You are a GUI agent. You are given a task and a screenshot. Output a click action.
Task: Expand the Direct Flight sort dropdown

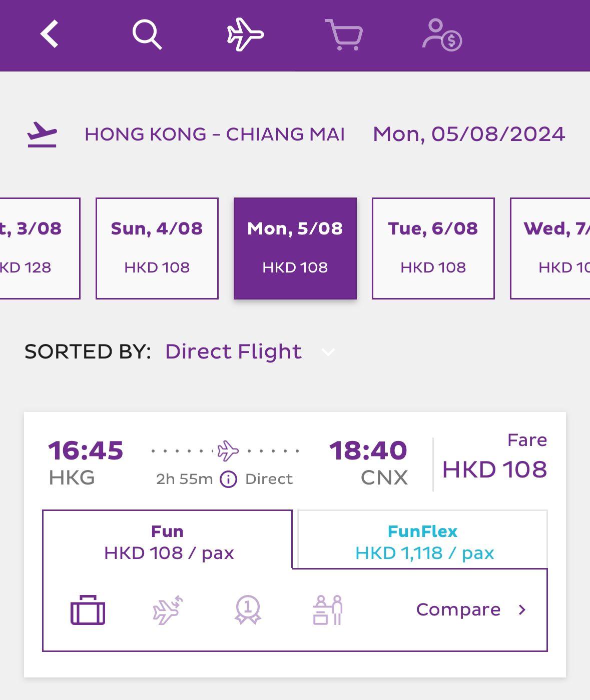tap(233, 351)
